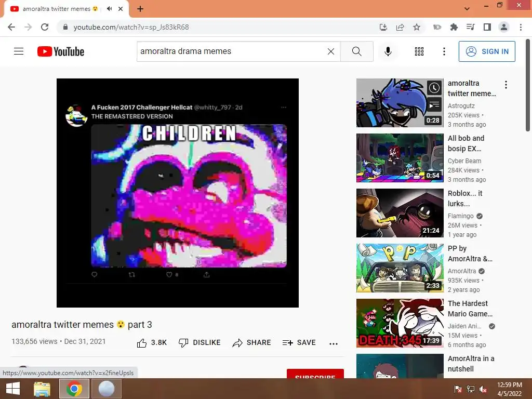Click Chrome icon in taskbar
Screen dimensions: 532x399
point(74,389)
